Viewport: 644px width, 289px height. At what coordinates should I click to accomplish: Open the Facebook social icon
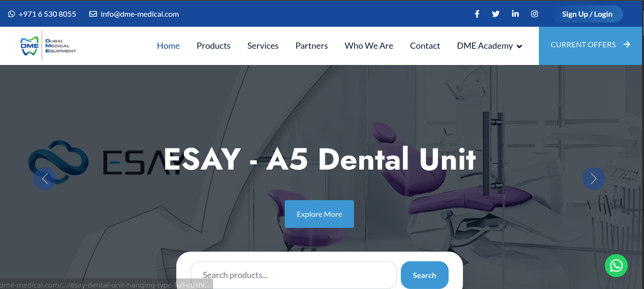pos(477,14)
